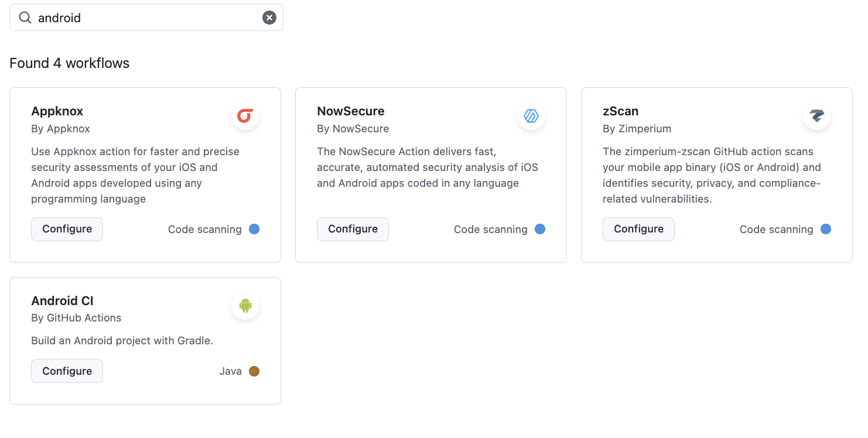The height and width of the screenshot is (438, 868).
Task: Click Code scanning label on NowSecure card
Action: (x=491, y=230)
